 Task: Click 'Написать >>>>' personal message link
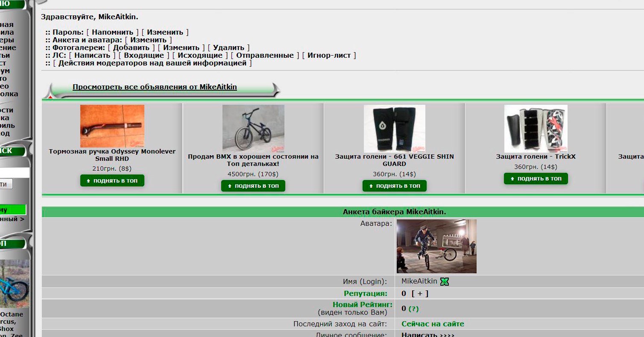click(x=428, y=335)
